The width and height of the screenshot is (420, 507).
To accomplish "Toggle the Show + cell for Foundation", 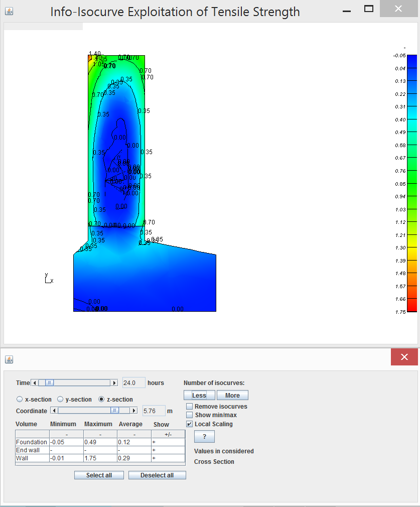I will click(168, 442).
